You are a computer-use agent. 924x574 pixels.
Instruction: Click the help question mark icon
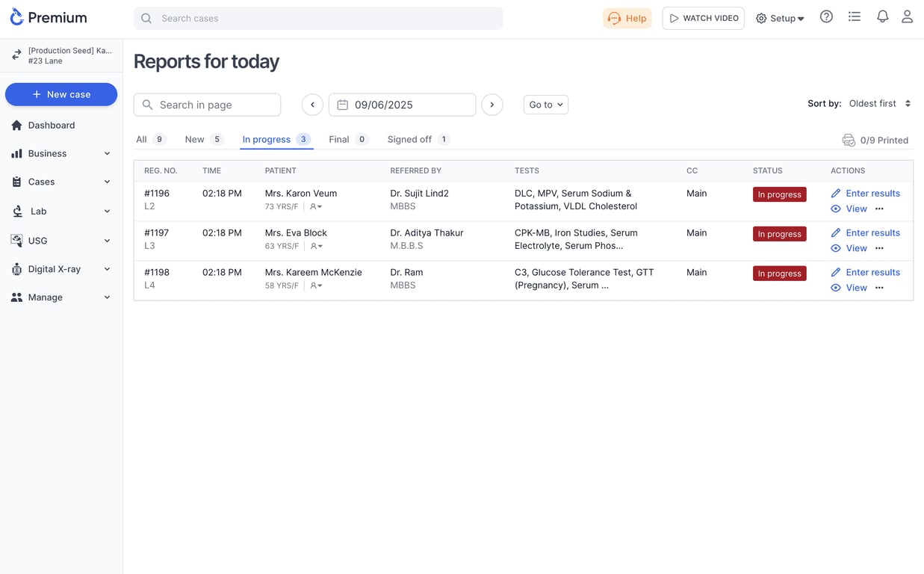[826, 16]
